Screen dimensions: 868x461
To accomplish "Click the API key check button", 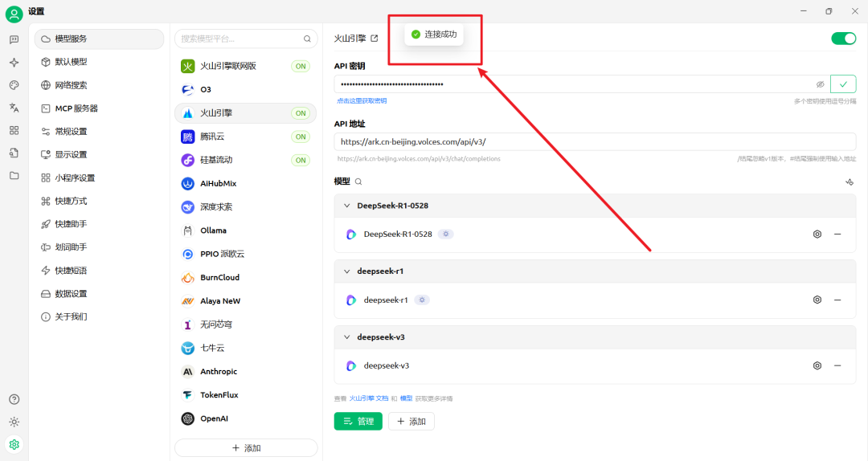I will coord(843,84).
